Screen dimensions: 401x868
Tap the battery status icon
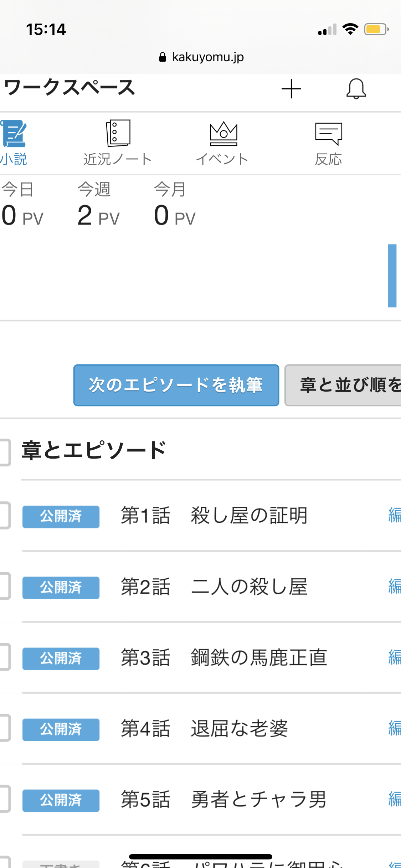click(376, 29)
